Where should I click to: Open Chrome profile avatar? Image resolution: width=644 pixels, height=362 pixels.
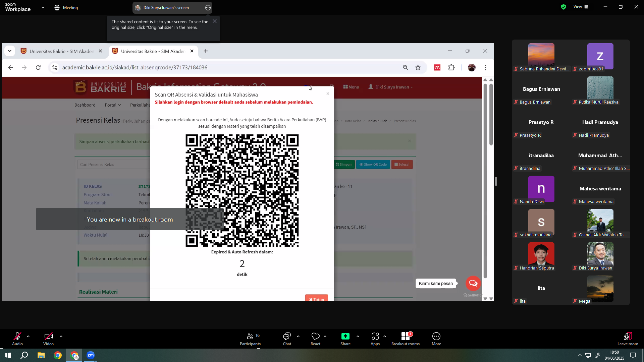pos(472,68)
